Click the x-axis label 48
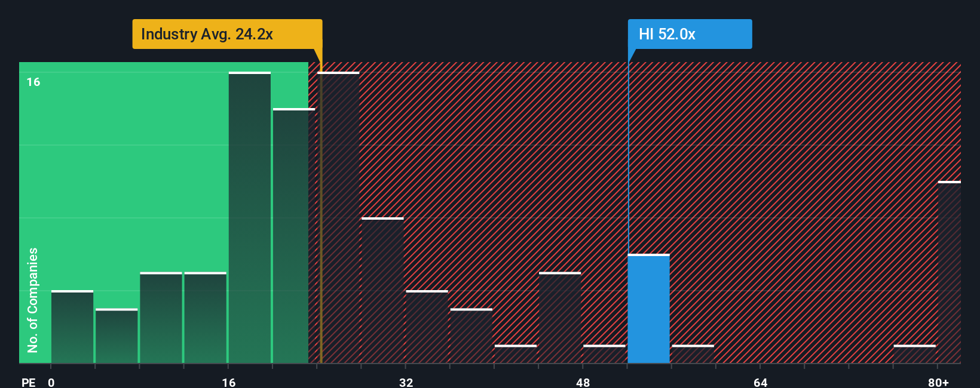The width and height of the screenshot is (980, 388). point(583,382)
